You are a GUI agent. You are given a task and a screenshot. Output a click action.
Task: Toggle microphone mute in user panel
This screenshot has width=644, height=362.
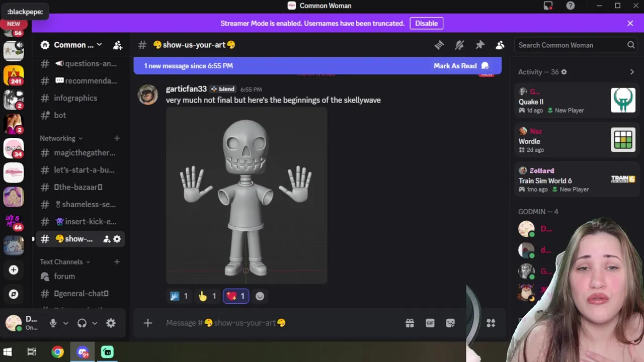tap(53, 323)
